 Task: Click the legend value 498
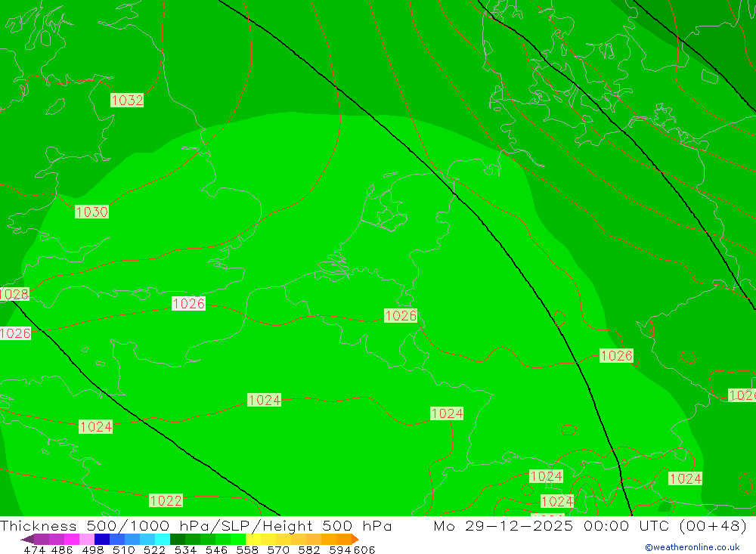coord(92,550)
